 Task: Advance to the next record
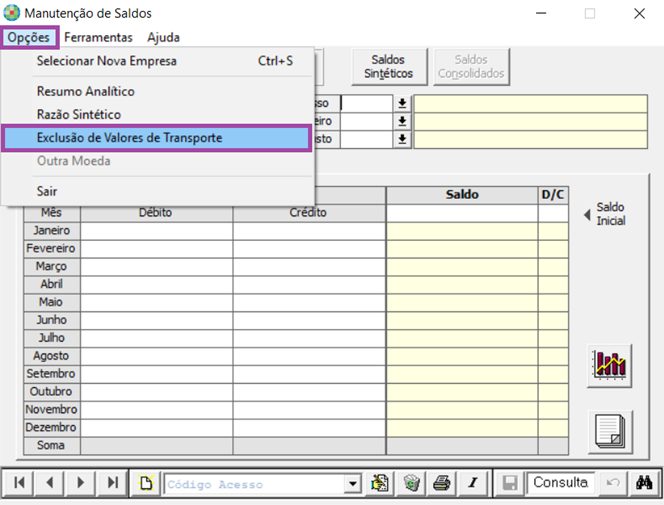[81, 483]
